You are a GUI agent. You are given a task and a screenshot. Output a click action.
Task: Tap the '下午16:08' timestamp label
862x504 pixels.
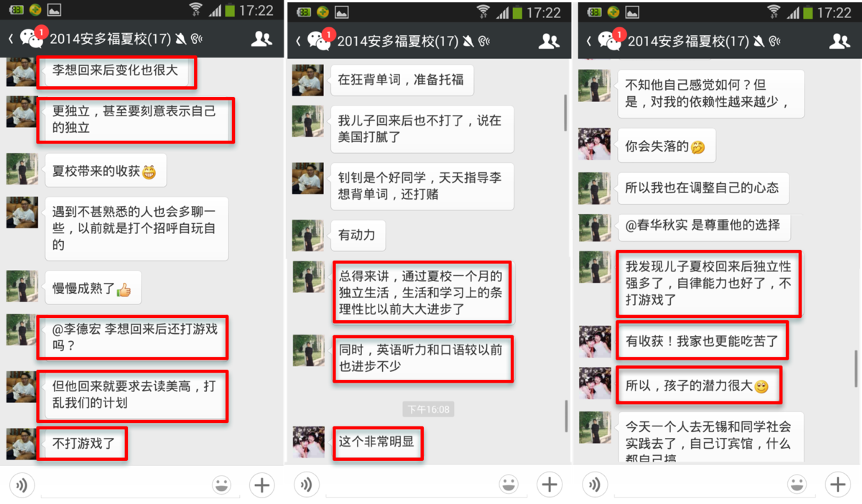pyautogui.click(x=428, y=409)
